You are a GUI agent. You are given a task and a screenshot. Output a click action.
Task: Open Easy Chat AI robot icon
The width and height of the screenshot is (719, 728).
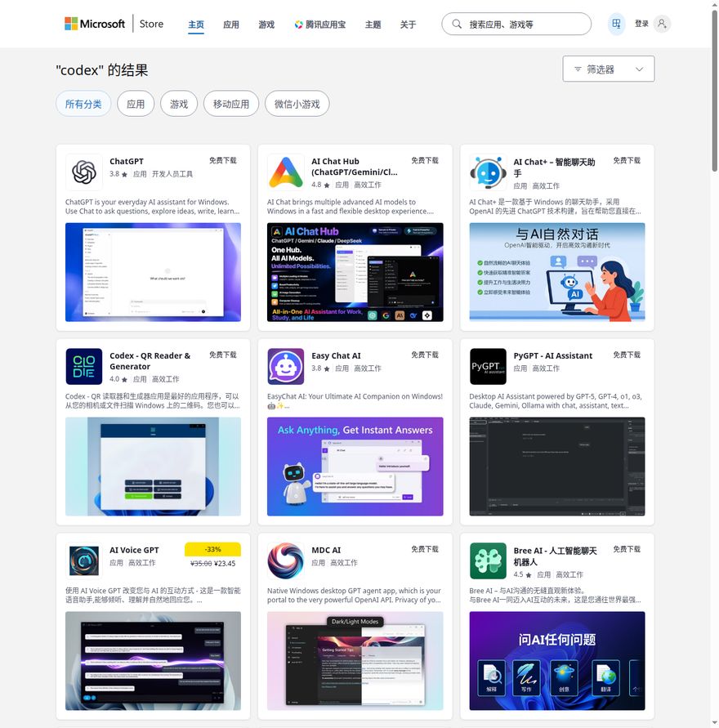pyautogui.click(x=286, y=366)
